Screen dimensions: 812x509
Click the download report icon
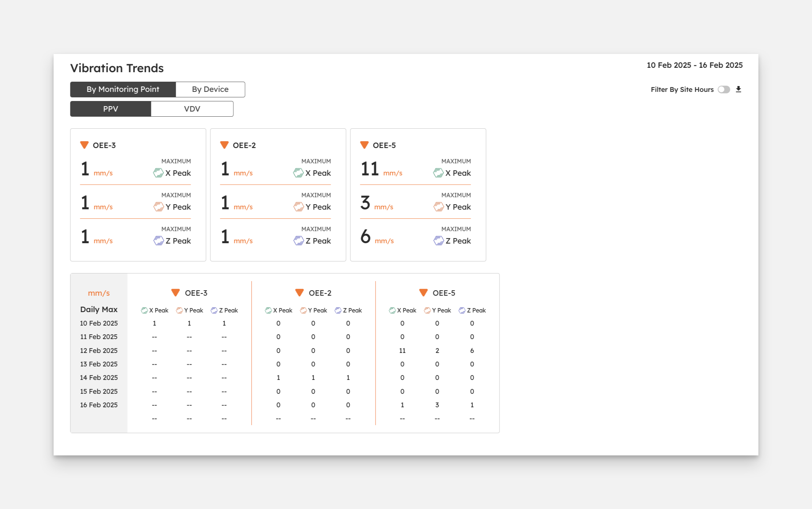[x=738, y=89]
